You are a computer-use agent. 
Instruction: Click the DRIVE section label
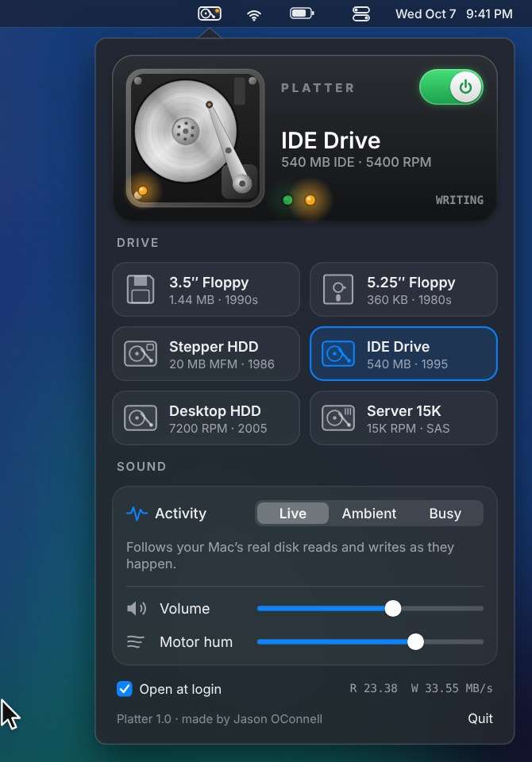point(137,243)
